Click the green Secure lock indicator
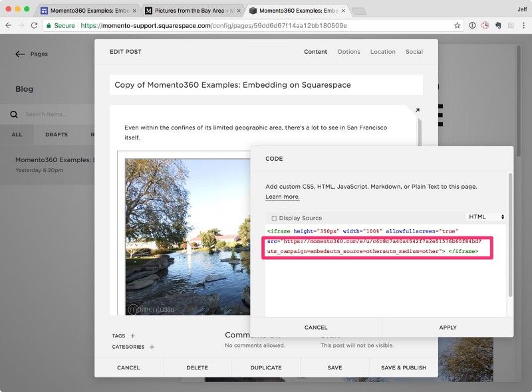532x392 pixels. [61, 25]
